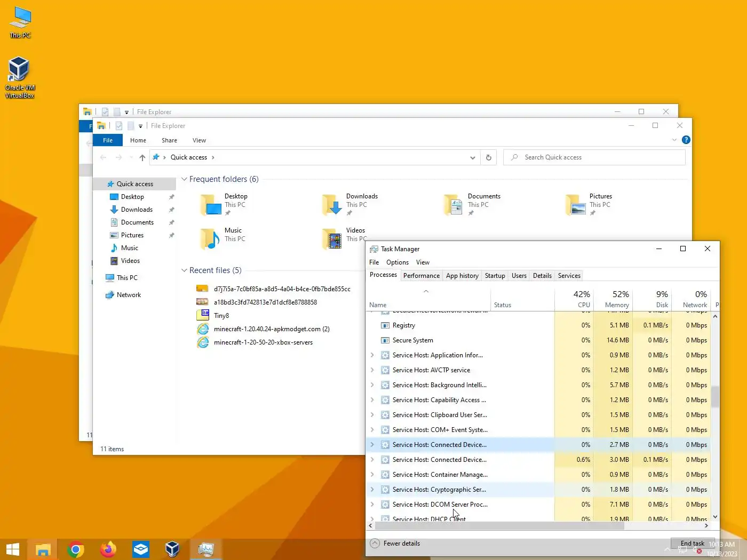
Task: Expand Service Host: Application Information row
Action: coord(372,355)
